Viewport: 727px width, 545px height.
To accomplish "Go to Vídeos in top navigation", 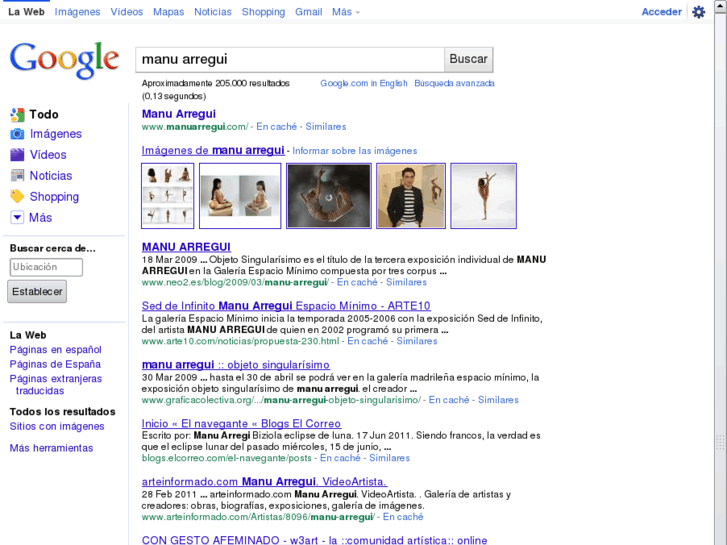I will [127, 12].
